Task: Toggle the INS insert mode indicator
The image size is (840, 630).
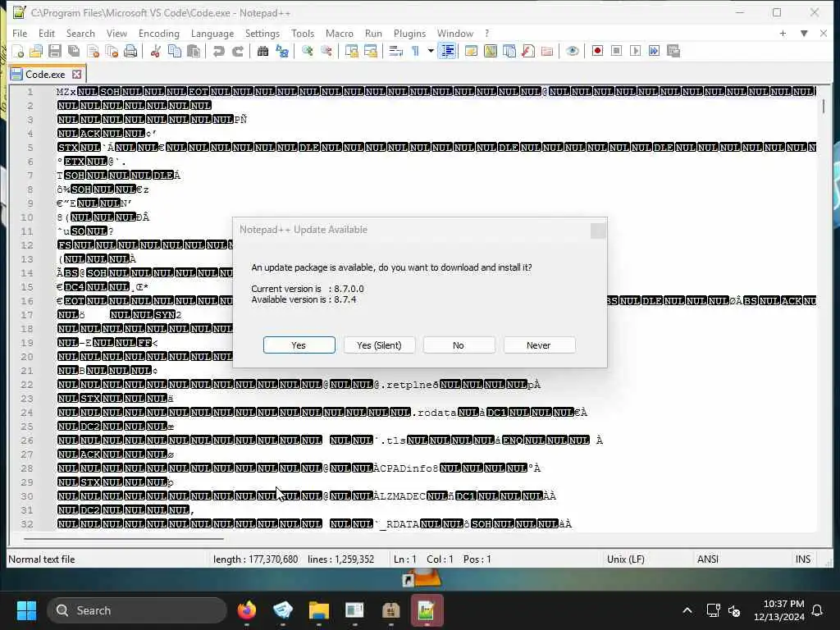Action: pyautogui.click(x=802, y=559)
